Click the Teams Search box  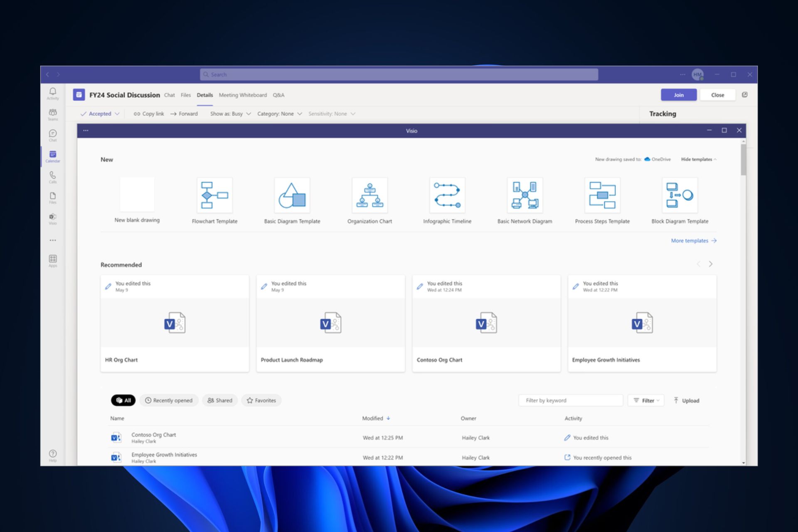[399, 74]
